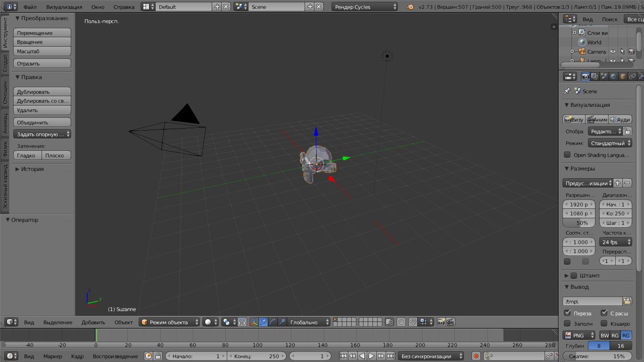
Task: Click the play animation button in timeline
Action: 372,356
